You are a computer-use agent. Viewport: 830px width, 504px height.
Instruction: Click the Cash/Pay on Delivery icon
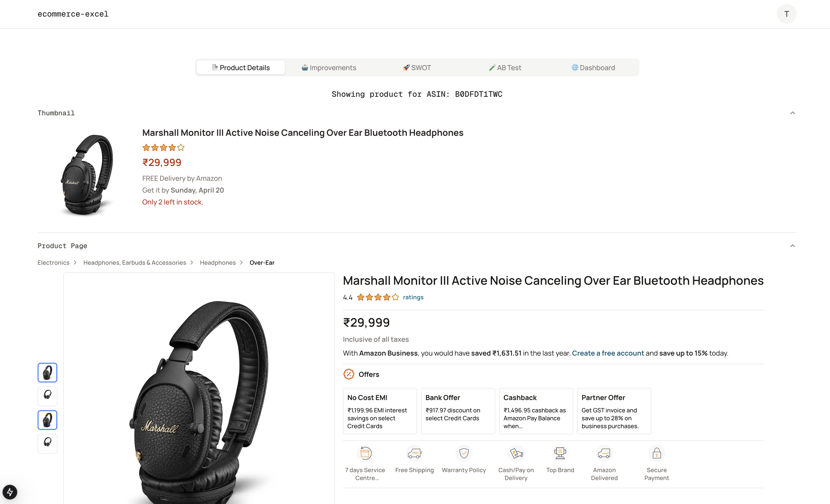516,453
